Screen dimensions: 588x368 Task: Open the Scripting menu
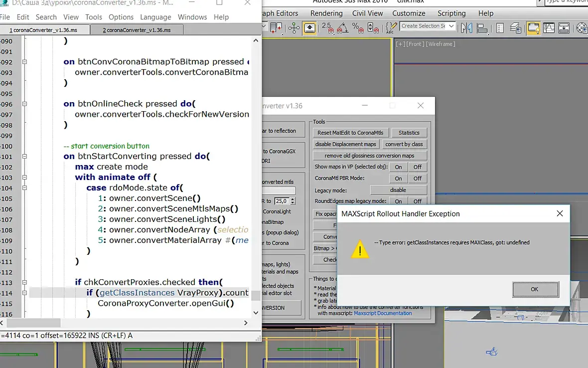451,13
